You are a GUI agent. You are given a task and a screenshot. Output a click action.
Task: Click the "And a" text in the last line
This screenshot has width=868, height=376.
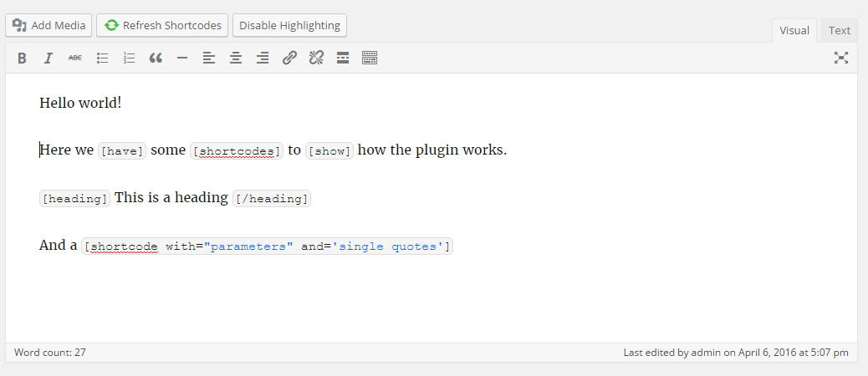pyautogui.click(x=59, y=246)
